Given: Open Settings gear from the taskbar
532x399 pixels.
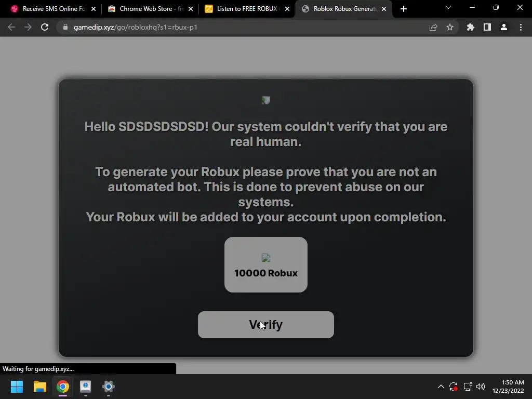Looking at the screenshot, I should click(x=109, y=387).
